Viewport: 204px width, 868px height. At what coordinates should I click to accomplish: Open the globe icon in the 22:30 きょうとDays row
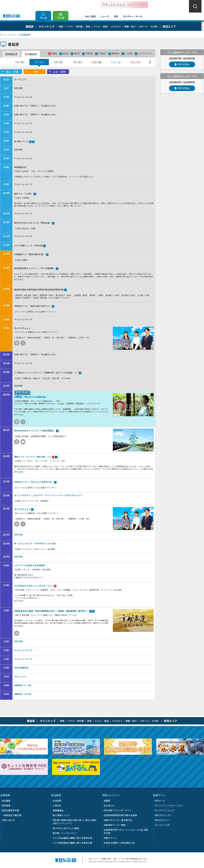pos(16,524)
